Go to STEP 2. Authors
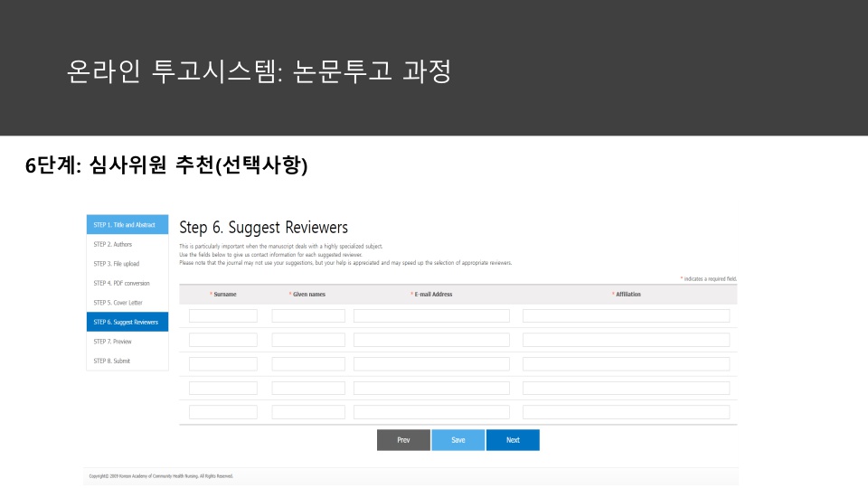868x488 pixels. click(127, 244)
